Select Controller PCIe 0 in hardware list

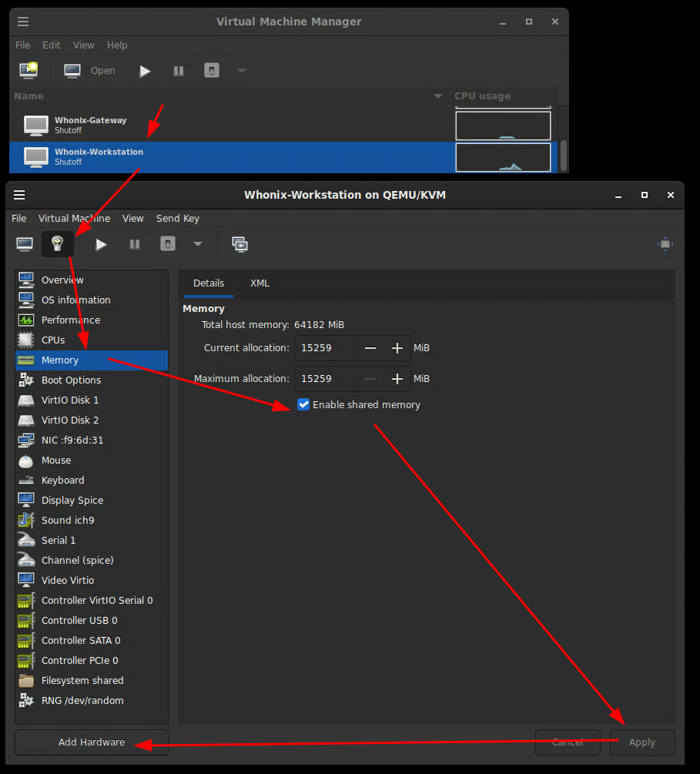pyautogui.click(x=92, y=661)
